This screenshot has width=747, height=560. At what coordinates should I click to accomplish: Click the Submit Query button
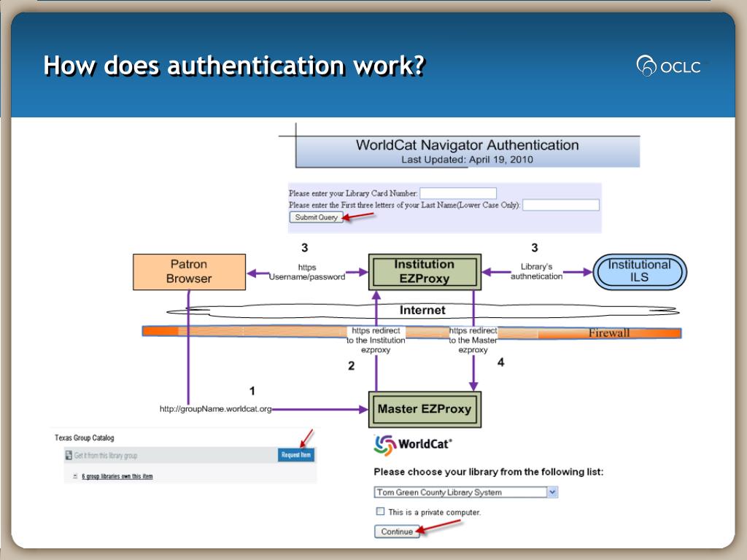(x=316, y=217)
